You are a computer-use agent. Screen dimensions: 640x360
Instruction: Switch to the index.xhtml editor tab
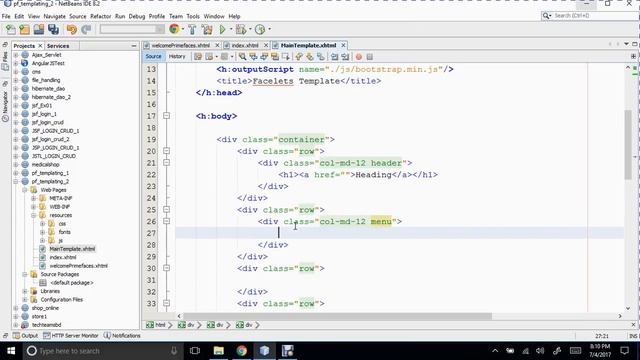(x=245, y=45)
